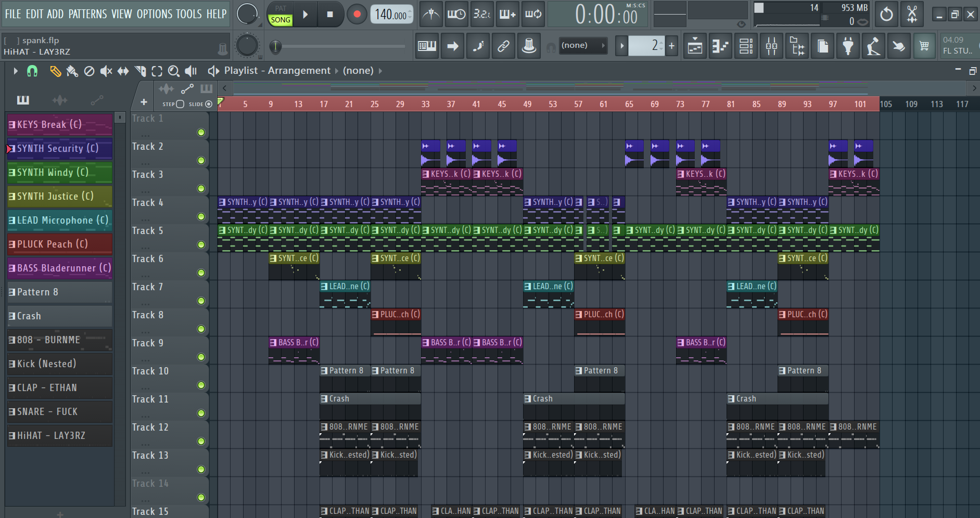The image size is (980, 518).
Task: Toggle the SLIDE option
Action: coord(209,104)
